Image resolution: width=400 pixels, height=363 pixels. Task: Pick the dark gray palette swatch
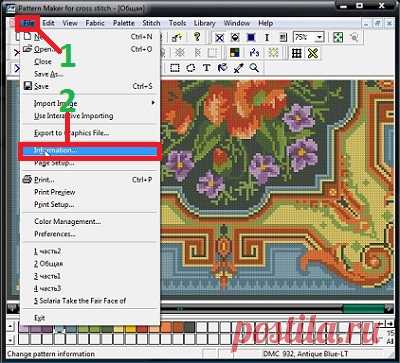point(189,328)
